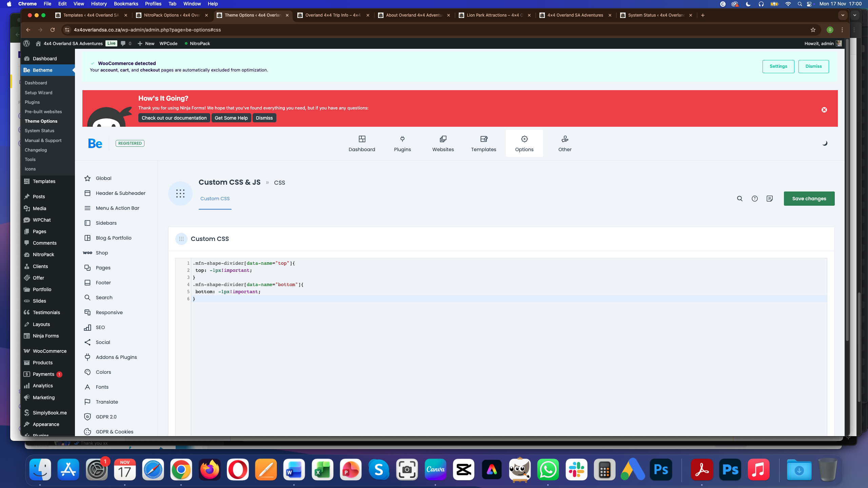Image resolution: width=868 pixels, height=488 pixels.
Task: Open the help question-mark icon
Action: pyautogui.click(x=754, y=199)
